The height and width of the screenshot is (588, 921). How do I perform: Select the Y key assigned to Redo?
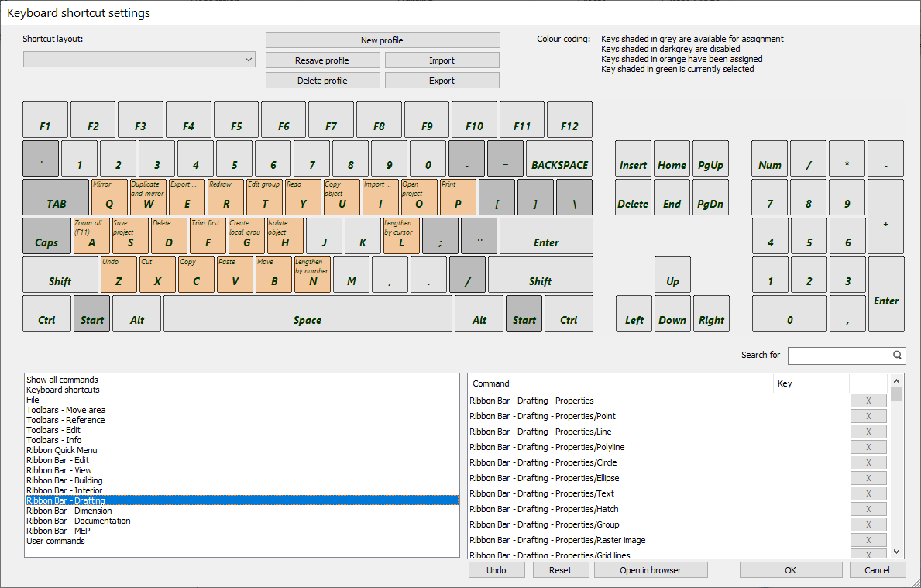[x=303, y=197]
